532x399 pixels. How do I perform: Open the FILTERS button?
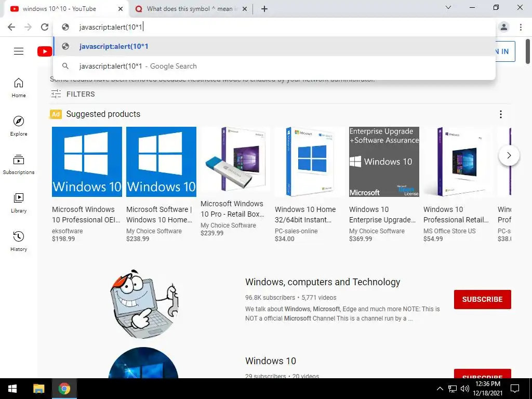click(73, 94)
